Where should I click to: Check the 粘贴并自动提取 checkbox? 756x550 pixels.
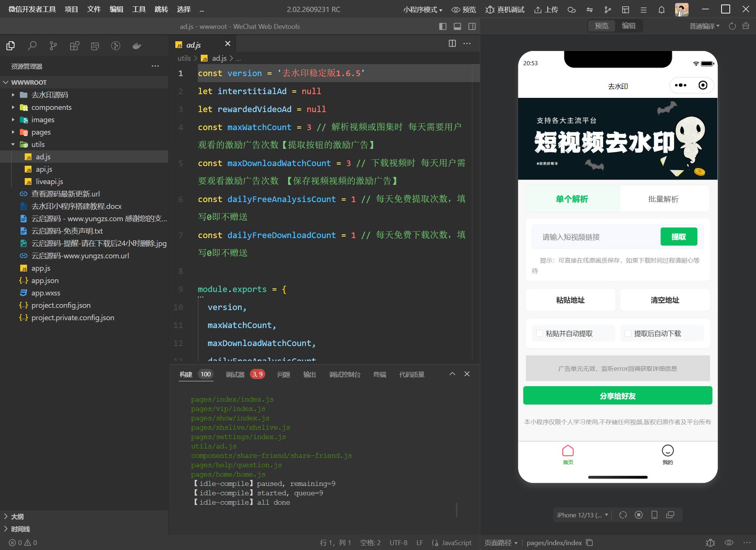(539, 333)
